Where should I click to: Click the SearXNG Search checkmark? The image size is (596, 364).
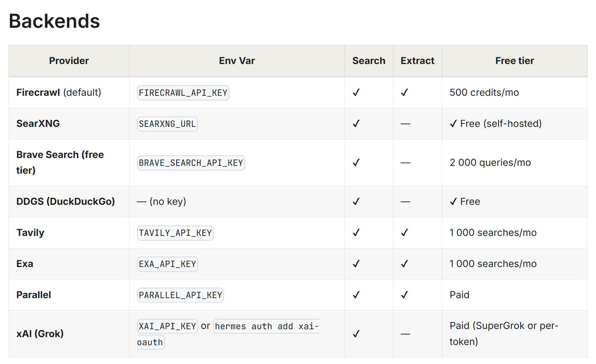[x=356, y=124]
